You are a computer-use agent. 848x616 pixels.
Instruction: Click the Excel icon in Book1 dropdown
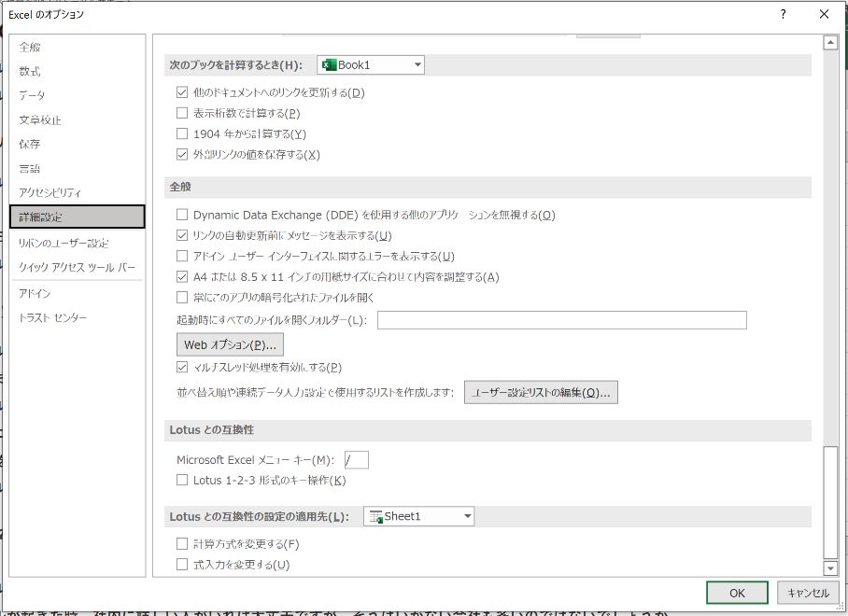point(329,65)
